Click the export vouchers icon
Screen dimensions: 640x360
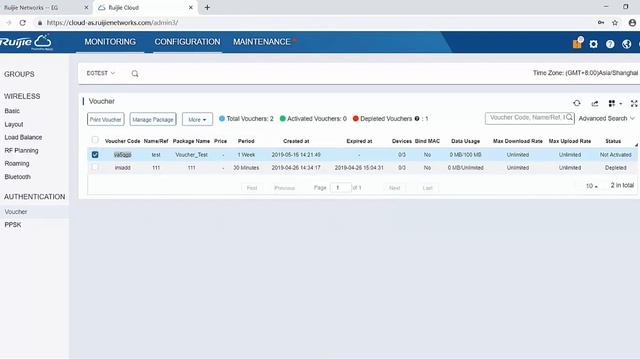pyautogui.click(x=595, y=103)
